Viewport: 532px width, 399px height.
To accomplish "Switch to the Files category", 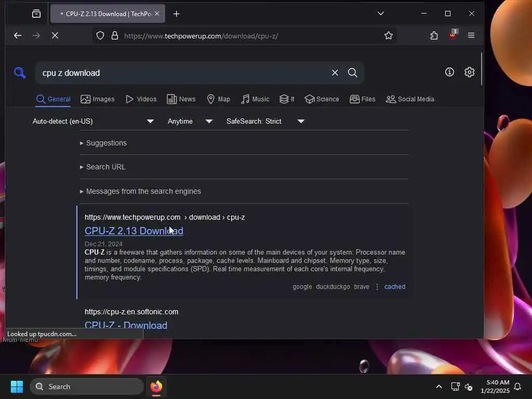I will tap(362, 99).
